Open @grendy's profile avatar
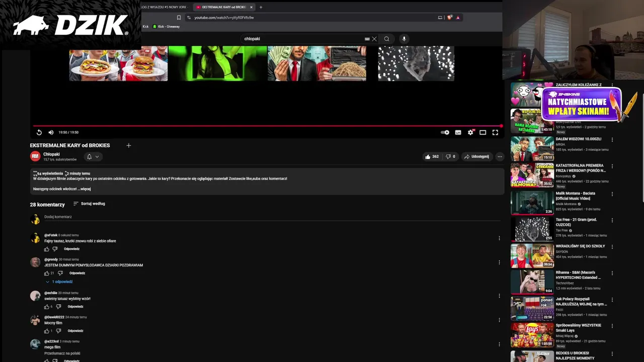The image size is (644, 362). [35, 262]
